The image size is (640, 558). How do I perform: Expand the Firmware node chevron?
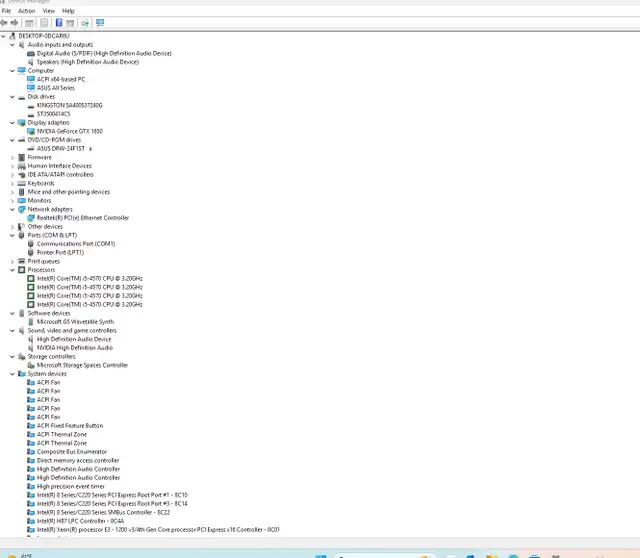click(x=12, y=158)
